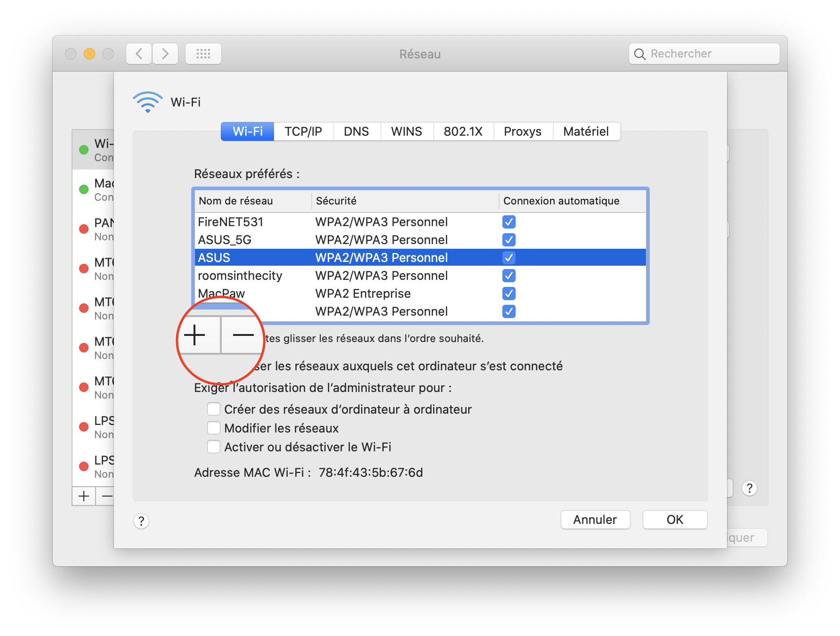Click the minus button under the sidebar
The image size is (840, 636).
pos(107,496)
